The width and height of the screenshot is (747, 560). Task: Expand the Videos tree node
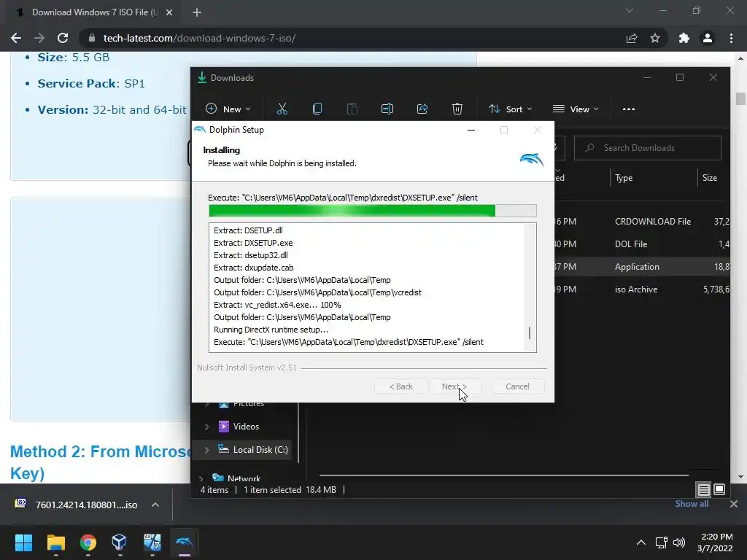pos(206,427)
